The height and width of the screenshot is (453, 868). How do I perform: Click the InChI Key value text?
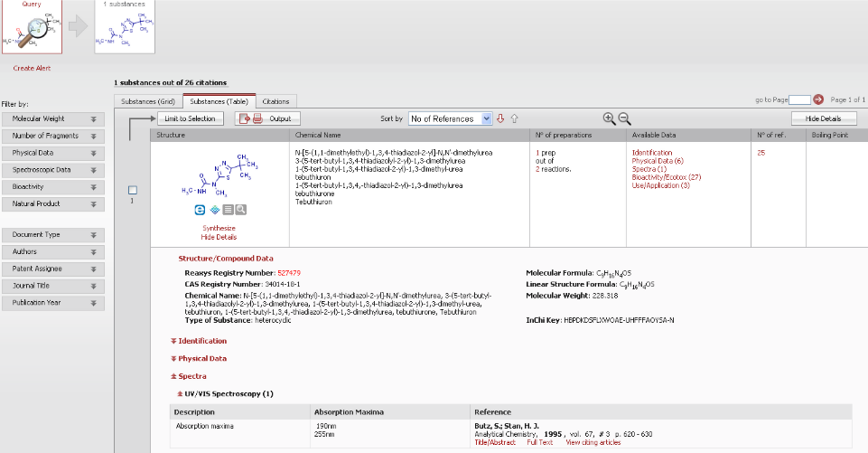619,320
